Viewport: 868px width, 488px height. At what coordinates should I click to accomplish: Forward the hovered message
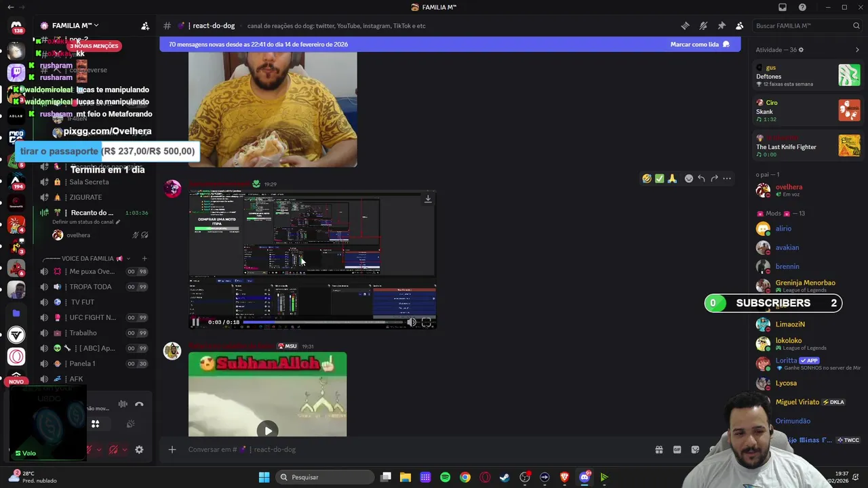(x=714, y=178)
